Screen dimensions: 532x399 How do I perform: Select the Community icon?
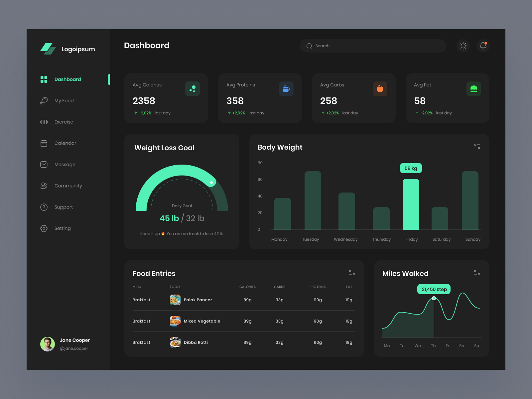pyautogui.click(x=44, y=186)
